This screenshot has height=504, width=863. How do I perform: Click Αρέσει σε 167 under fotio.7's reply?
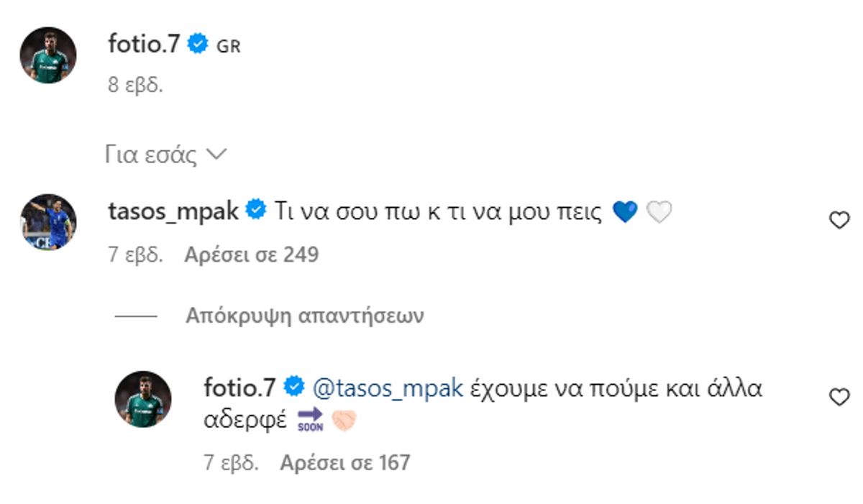click(344, 464)
